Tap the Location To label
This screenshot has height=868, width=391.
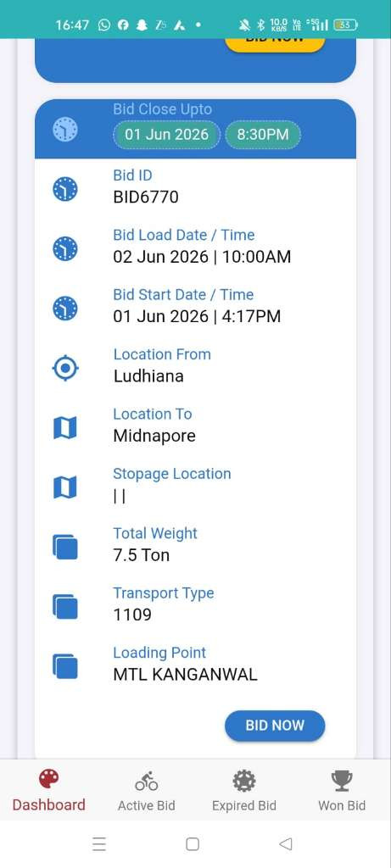[153, 414]
